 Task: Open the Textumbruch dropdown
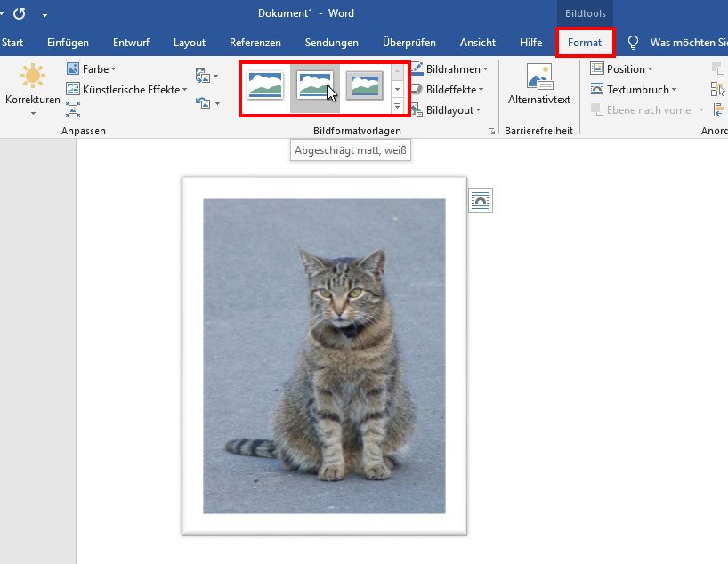pos(635,89)
